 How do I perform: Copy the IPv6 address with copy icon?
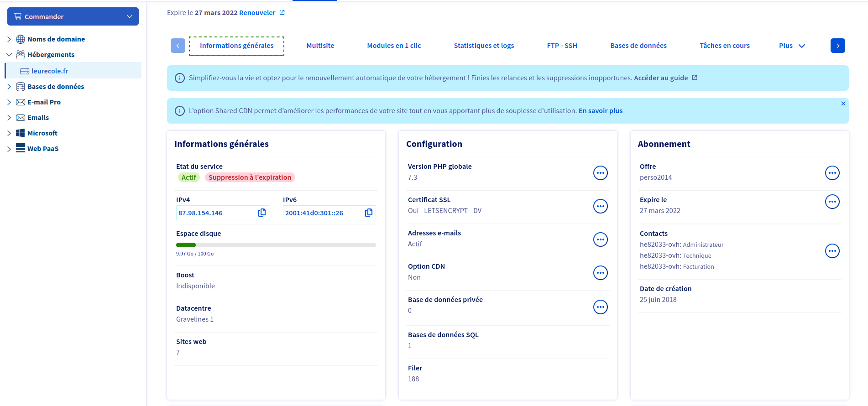(x=369, y=213)
